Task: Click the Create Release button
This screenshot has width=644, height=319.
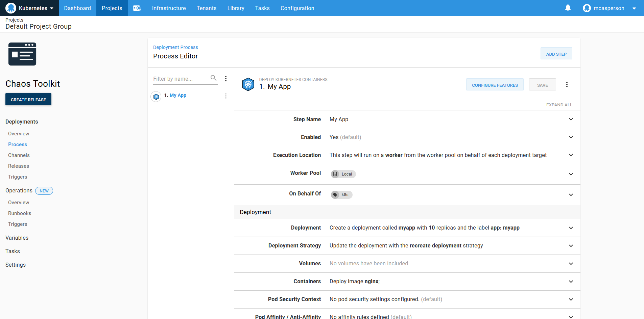Action: point(28,100)
